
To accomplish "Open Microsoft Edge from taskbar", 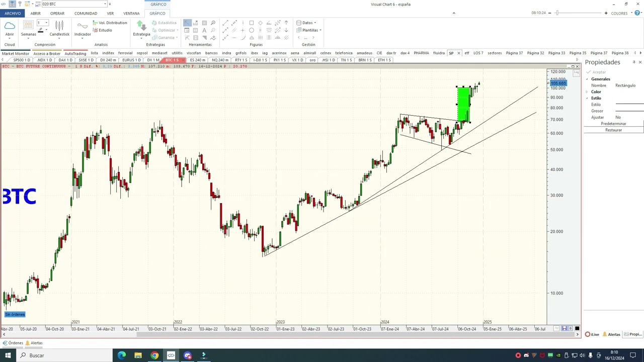I will coord(122,355).
